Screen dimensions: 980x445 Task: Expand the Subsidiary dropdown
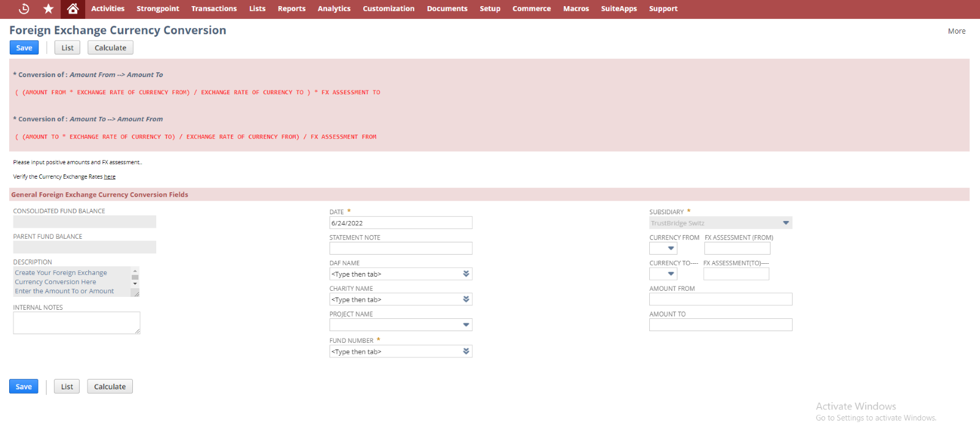(x=786, y=223)
